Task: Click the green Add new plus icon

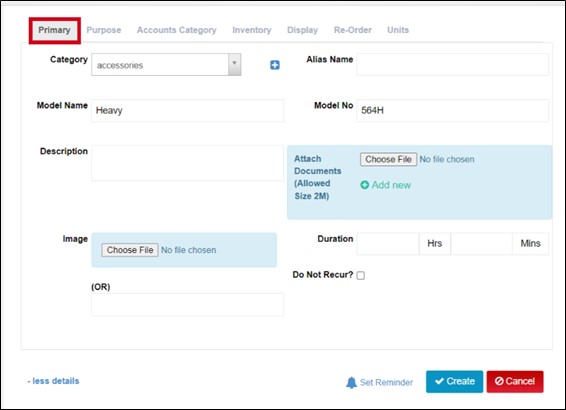Action: tap(365, 185)
